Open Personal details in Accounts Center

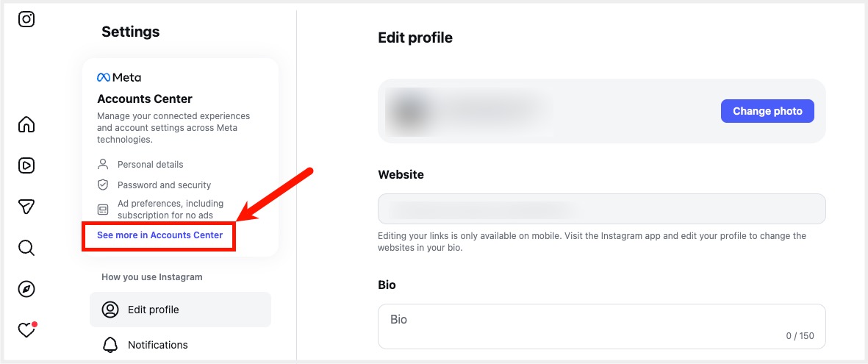150,164
